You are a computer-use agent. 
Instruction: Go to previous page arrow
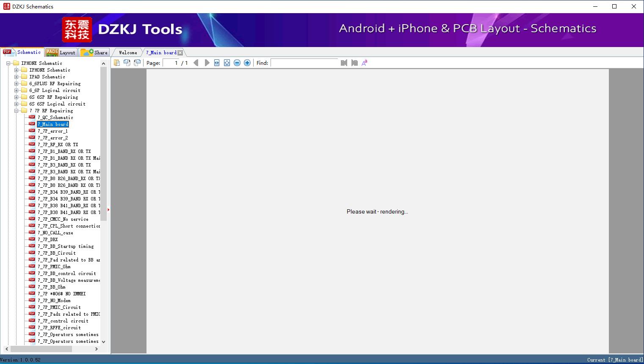click(x=196, y=63)
